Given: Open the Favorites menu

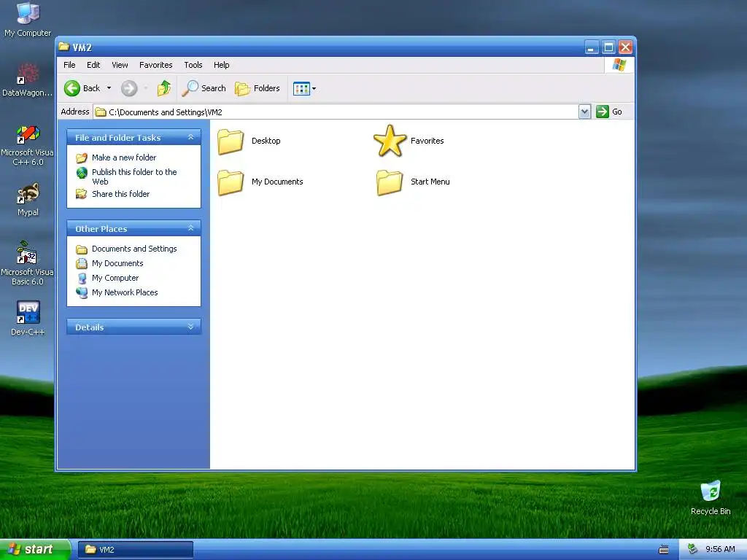Looking at the screenshot, I should tap(156, 65).
